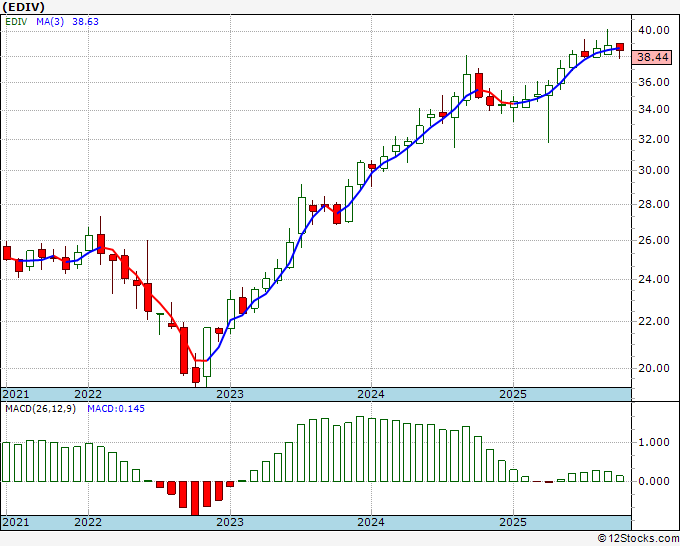This screenshot has width=680, height=546.
Task: Click the 26.00 price axis label
Action: click(x=654, y=240)
